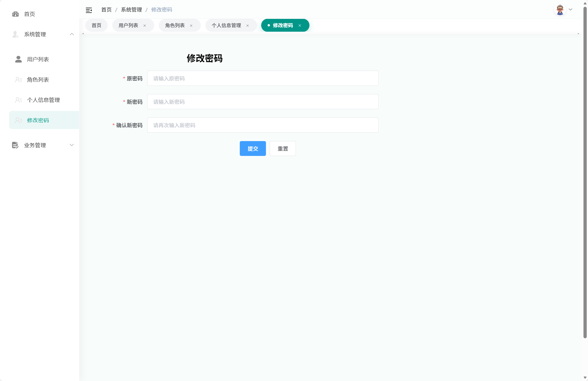This screenshot has width=588, height=381.
Task: Click the user avatar in top right corner
Action: coord(560,10)
